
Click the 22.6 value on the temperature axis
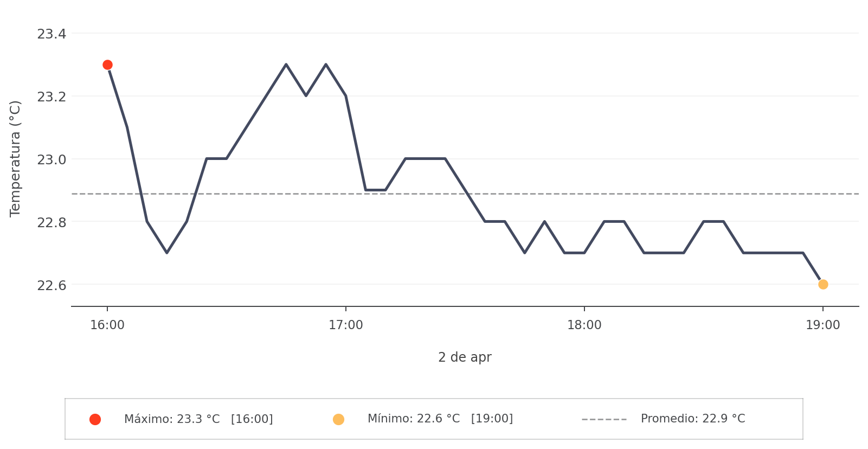click(x=52, y=285)
